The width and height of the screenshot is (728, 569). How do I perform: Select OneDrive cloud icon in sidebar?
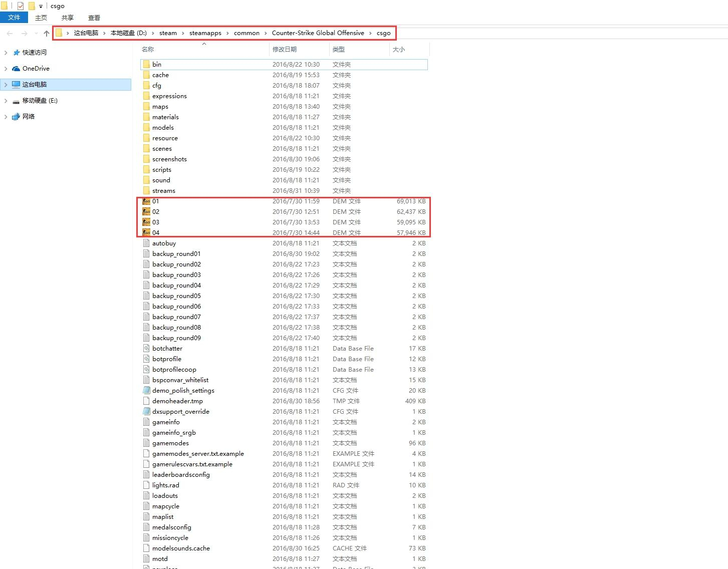point(16,69)
